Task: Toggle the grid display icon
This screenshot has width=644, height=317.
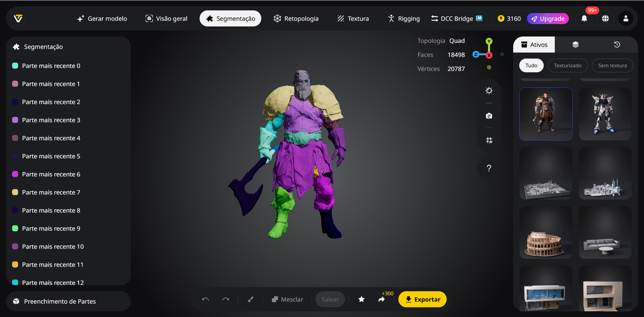Action: pyautogui.click(x=489, y=140)
